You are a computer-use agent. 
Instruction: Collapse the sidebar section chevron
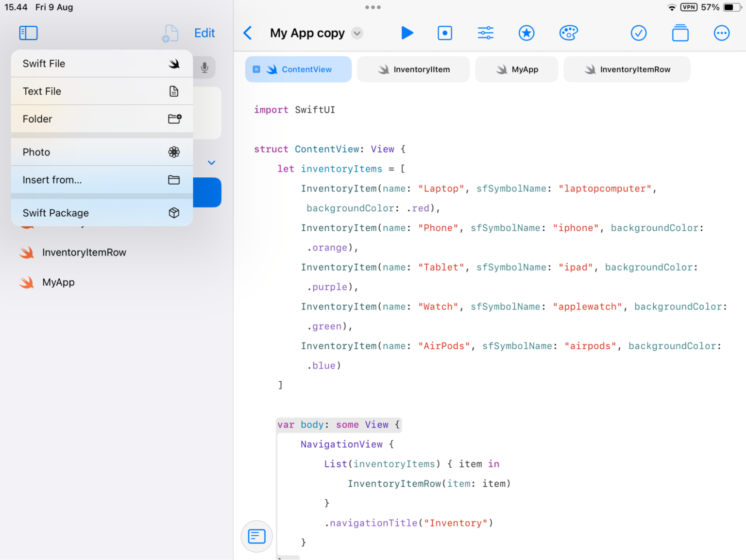tap(211, 163)
